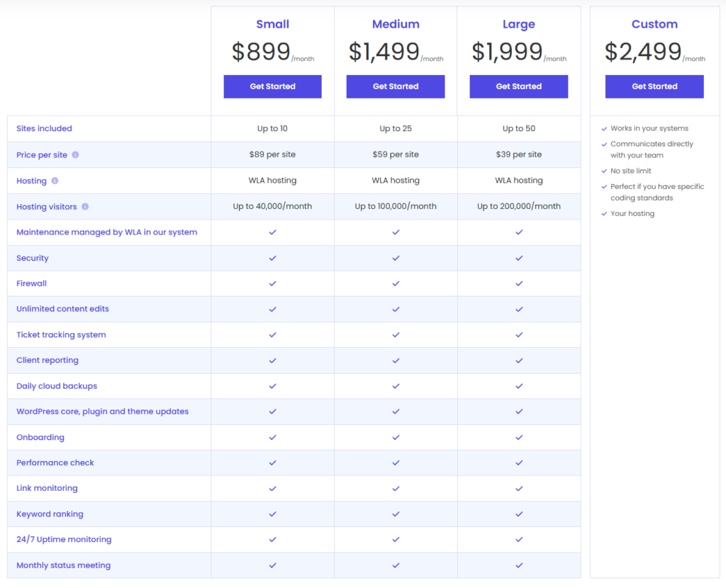Click the Security checkmark in Small column
Viewport: 726px width, 588px height.
click(272, 258)
